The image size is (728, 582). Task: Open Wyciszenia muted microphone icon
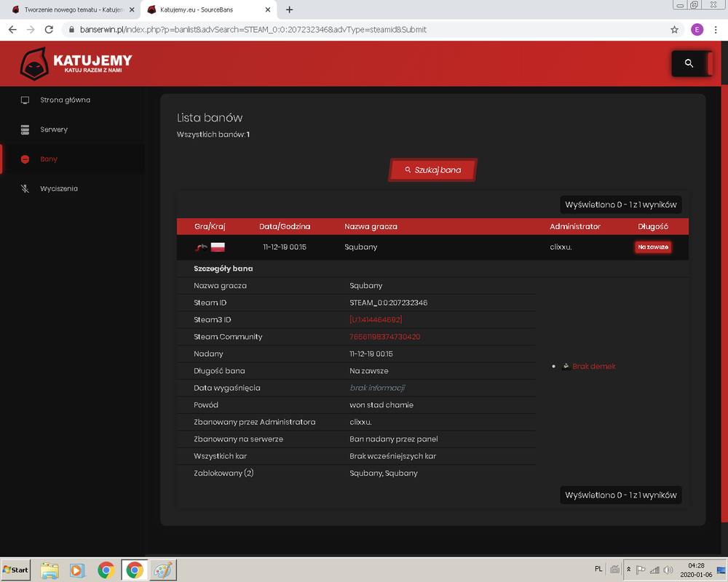[x=25, y=188]
